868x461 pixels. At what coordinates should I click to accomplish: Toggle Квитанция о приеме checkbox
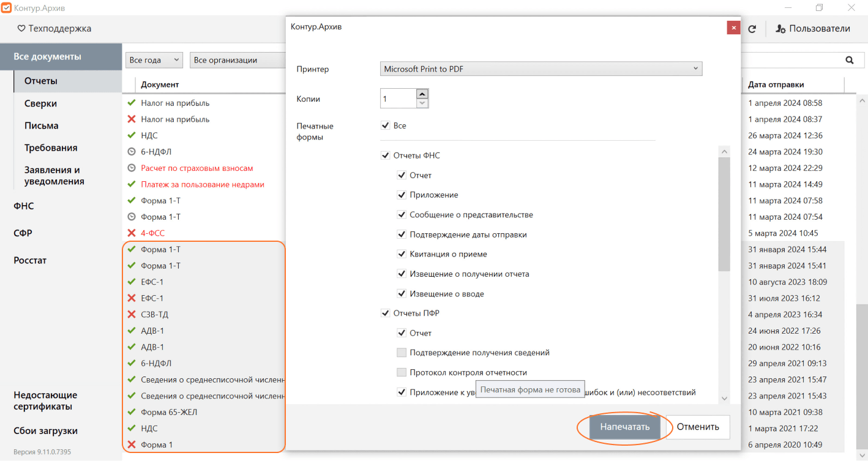point(402,254)
